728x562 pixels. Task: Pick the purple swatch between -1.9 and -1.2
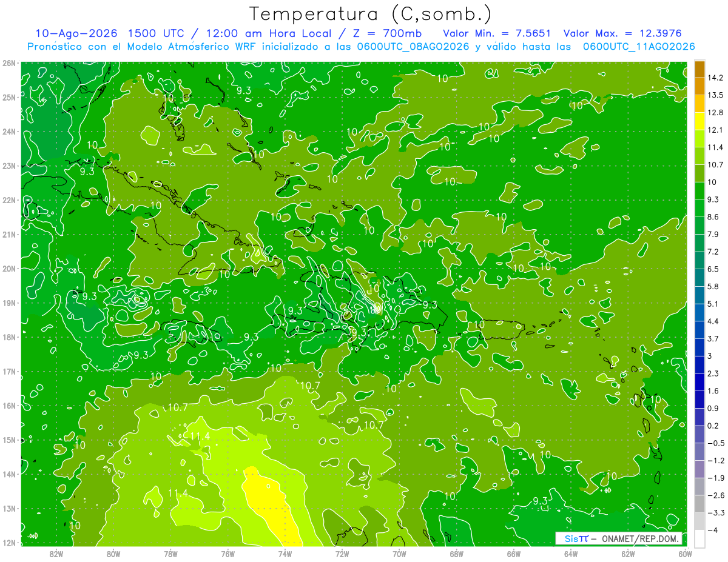699,469
